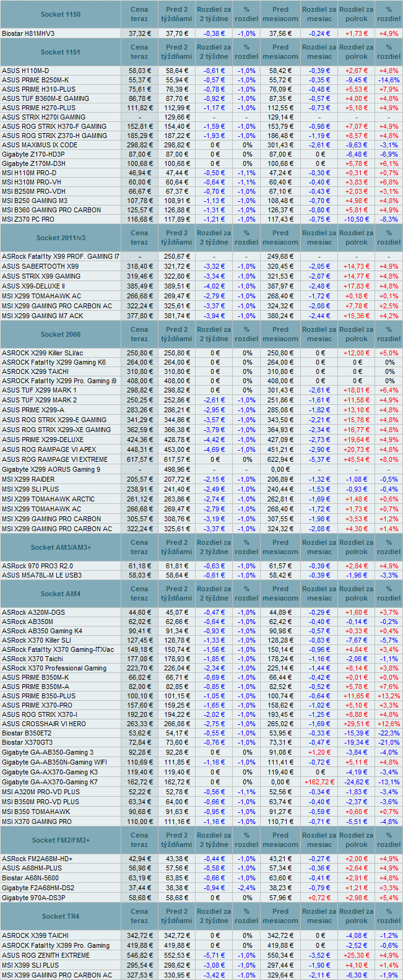Click ASRock 970 PRO3 R2.0 name
The image size is (403, 980).
pyautogui.click(x=37, y=566)
